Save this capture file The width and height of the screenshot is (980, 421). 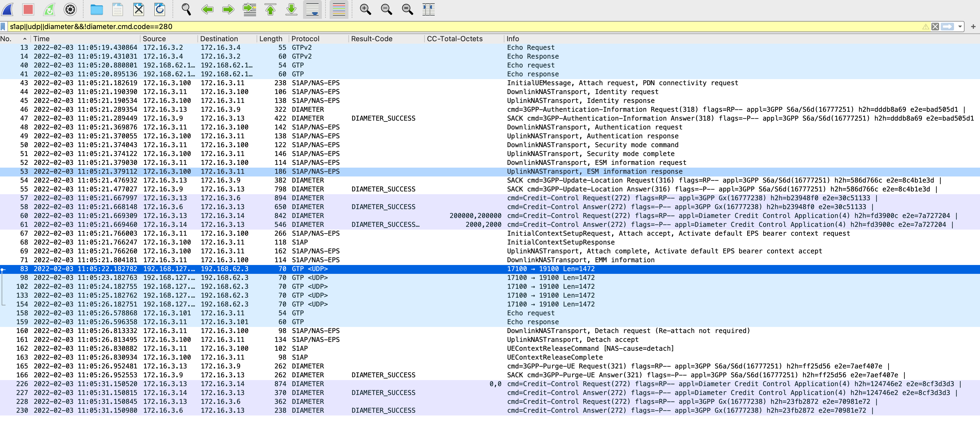pyautogui.click(x=117, y=9)
